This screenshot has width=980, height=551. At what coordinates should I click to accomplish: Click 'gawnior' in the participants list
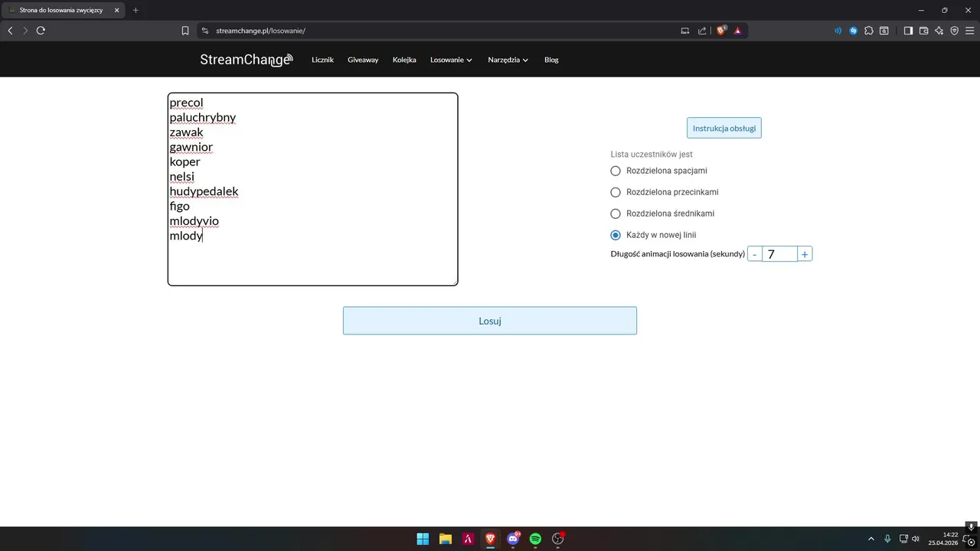click(191, 147)
